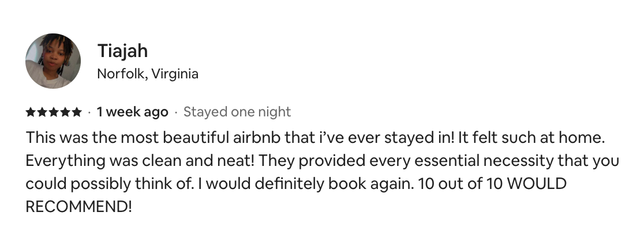Click the 'Stayed one night' label

coord(237,112)
